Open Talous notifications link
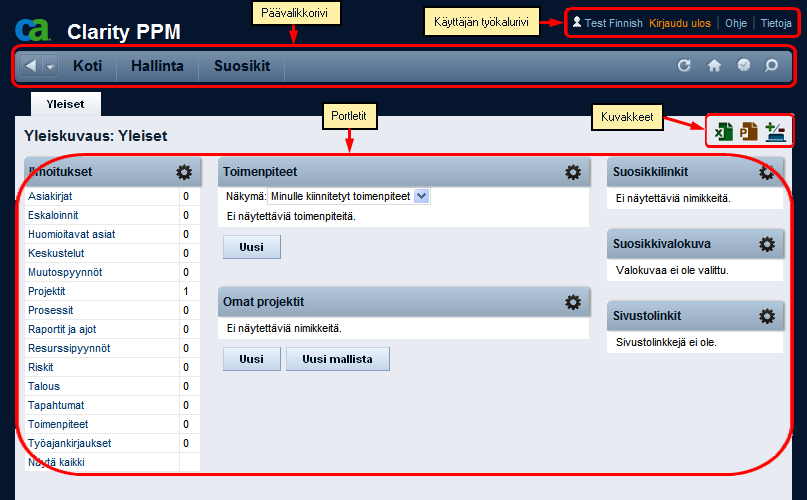The height and width of the screenshot is (500, 807). [x=44, y=386]
